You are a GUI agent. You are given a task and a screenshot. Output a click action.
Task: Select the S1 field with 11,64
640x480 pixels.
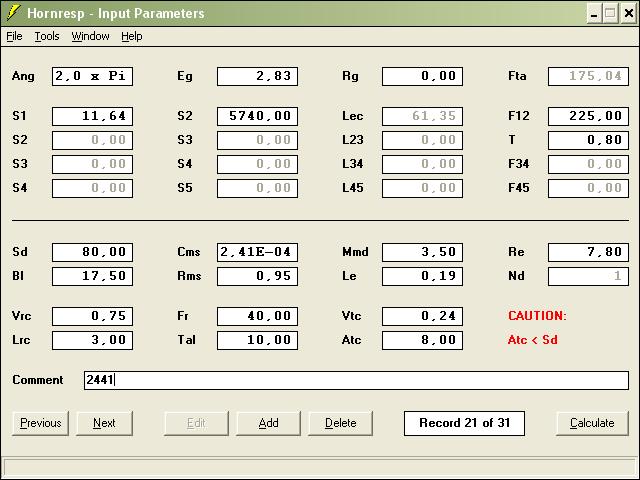pos(92,116)
